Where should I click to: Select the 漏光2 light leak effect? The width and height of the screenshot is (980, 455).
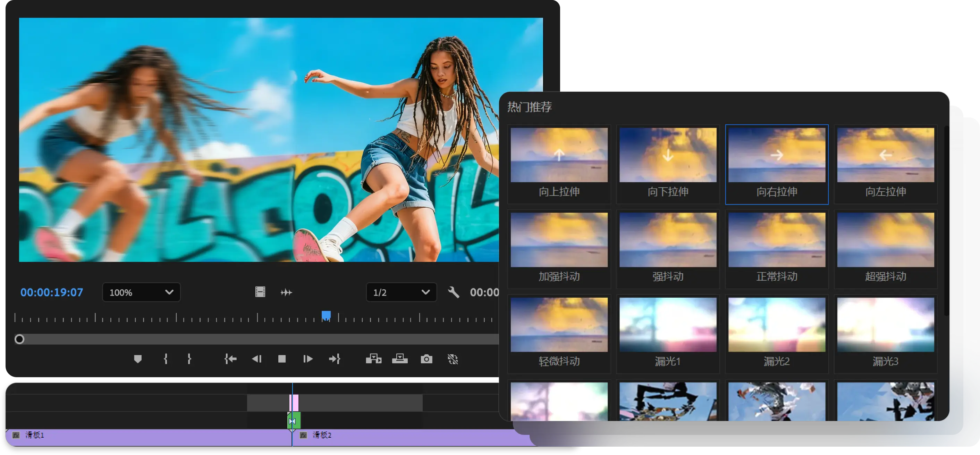pyautogui.click(x=776, y=325)
